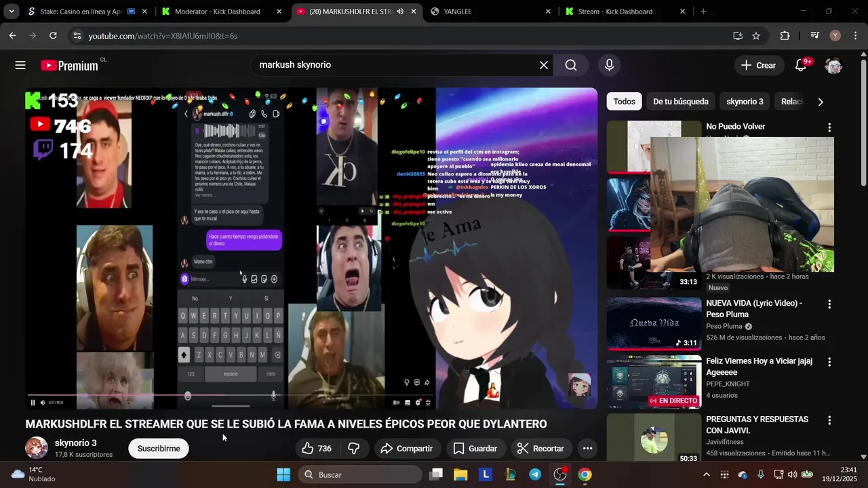868x488 pixels.
Task: Mute the YouTube tab audio
Action: [x=400, y=12]
